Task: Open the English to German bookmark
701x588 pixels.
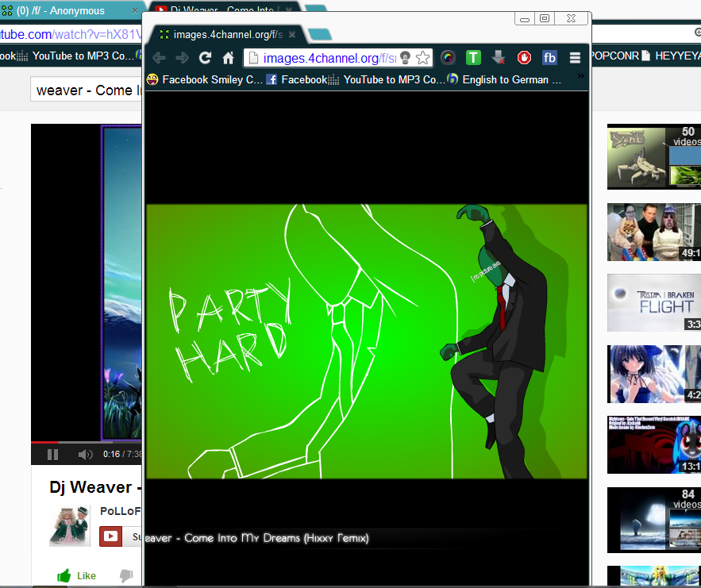Action: pyautogui.click(x=504, y=79)
